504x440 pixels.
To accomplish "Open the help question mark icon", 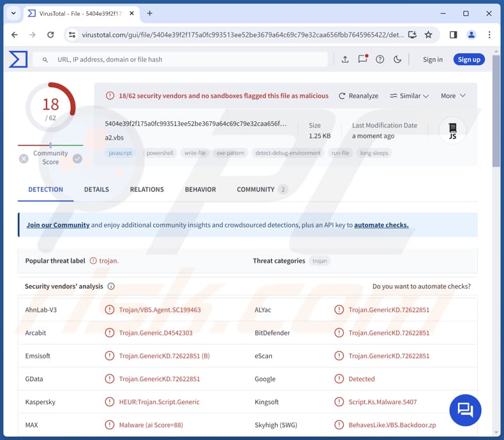I will pyautogui.click(x=380, y=59).
